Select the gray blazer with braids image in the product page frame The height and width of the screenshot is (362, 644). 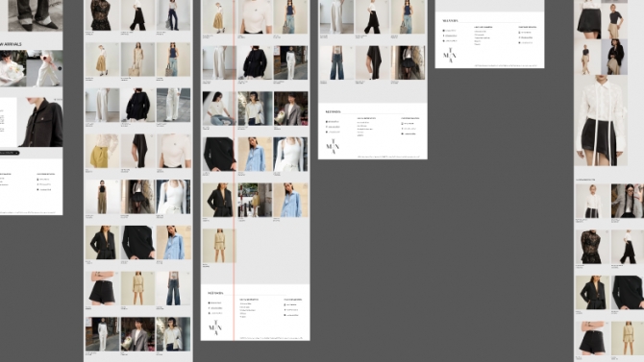(627, 201)
